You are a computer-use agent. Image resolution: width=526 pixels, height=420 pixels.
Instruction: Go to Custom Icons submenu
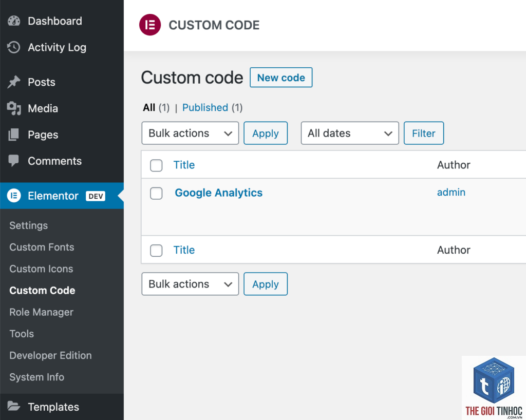pyautogui.click(x=41, y=269)
